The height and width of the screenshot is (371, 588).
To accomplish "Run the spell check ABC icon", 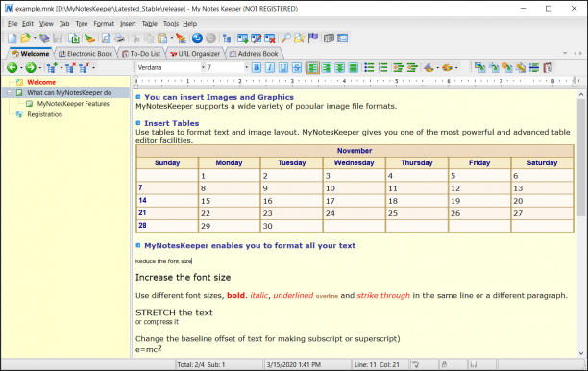I will point(181,38).
